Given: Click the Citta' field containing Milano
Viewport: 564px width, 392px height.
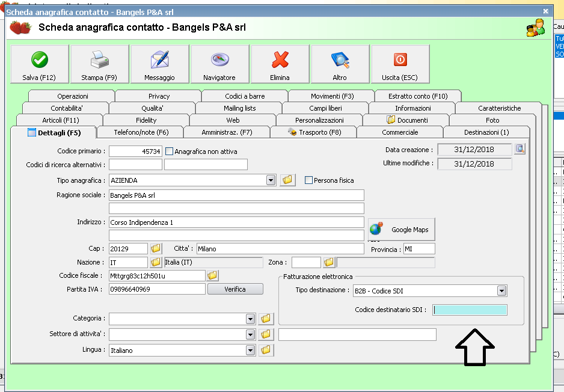Looking at the screenshot, I should 280,248.
